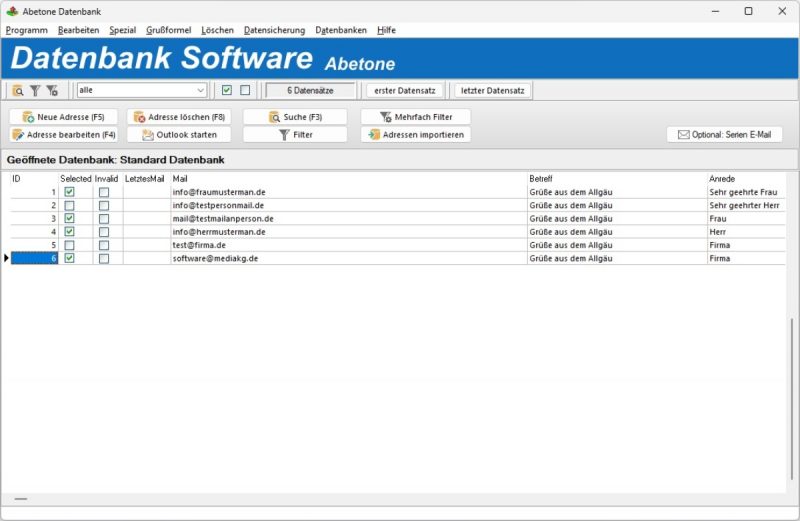Click Betreff cell in software@mediakg.de row
Screen dimensions: 800x521
(x=617, y=258)
